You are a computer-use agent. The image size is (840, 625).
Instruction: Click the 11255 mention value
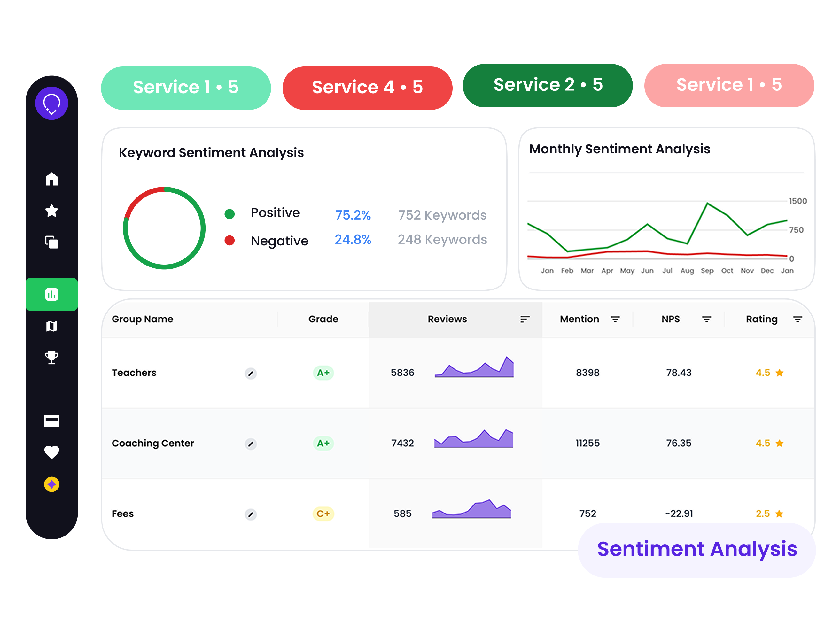coord(587,443)
